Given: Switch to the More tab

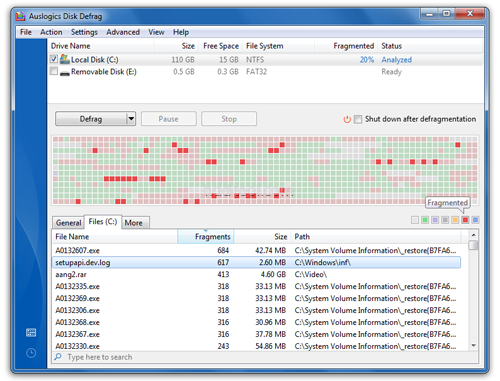Looking at the screenshot, I should (134, 223).
